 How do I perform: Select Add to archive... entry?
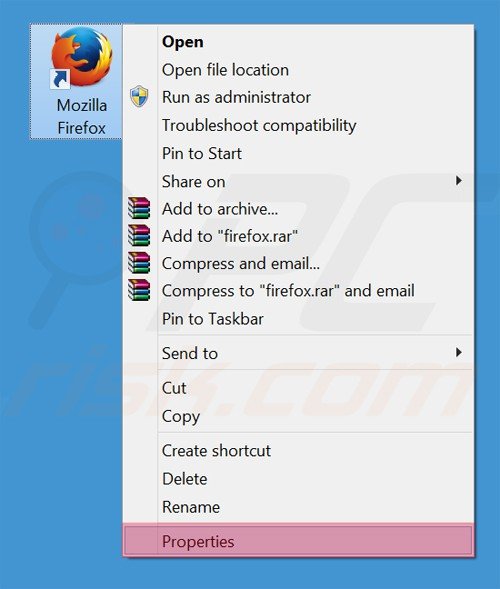tap(298, 209)
